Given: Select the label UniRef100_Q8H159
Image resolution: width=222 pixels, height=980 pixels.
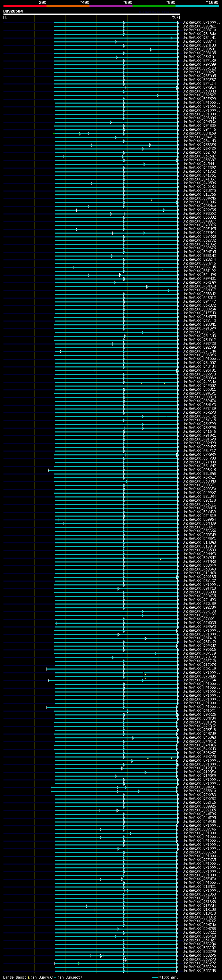Looking at the screenshot, I should [x=199, y=133].
